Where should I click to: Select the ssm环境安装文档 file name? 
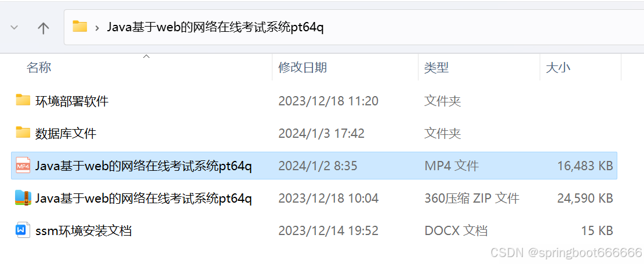(x=83, y=231)
